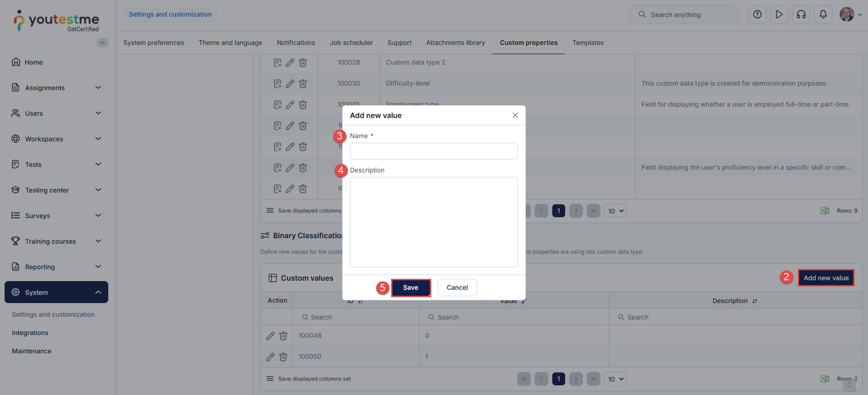This screenshot has height=395, width=868.
Task: Click the Name input field
Action: (x=433, y=151)
